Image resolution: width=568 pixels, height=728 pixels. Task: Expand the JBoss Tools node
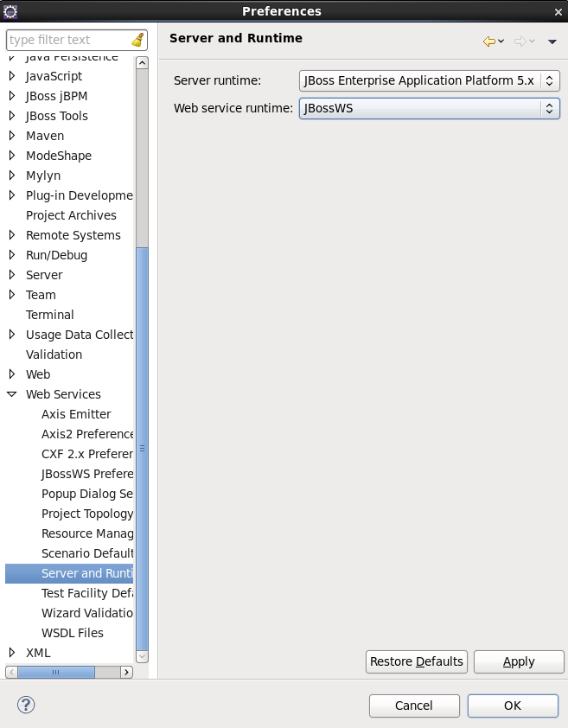12,116
